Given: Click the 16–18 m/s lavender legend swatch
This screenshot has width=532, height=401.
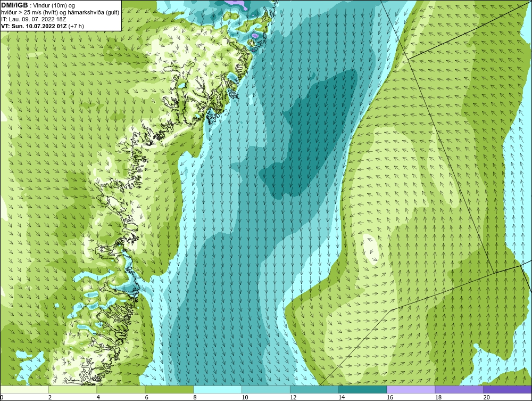Looking at the screenshot, I should (411, 389).
